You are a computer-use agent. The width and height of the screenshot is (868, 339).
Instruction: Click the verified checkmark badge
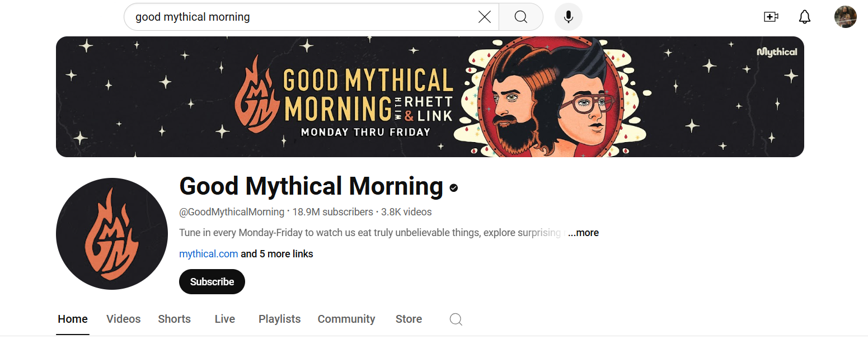(x=452, y=188)
